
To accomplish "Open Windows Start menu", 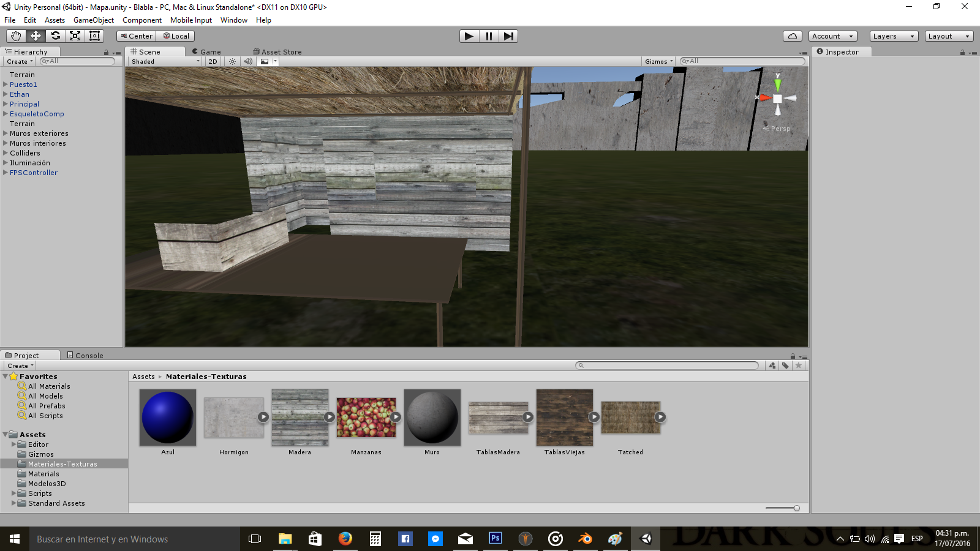I will click(x=15, y=539).
